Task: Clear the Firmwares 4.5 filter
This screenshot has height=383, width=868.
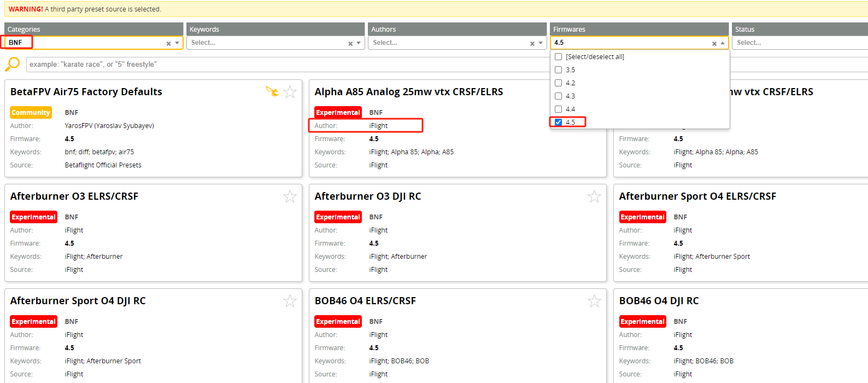Action: (714, 43)
